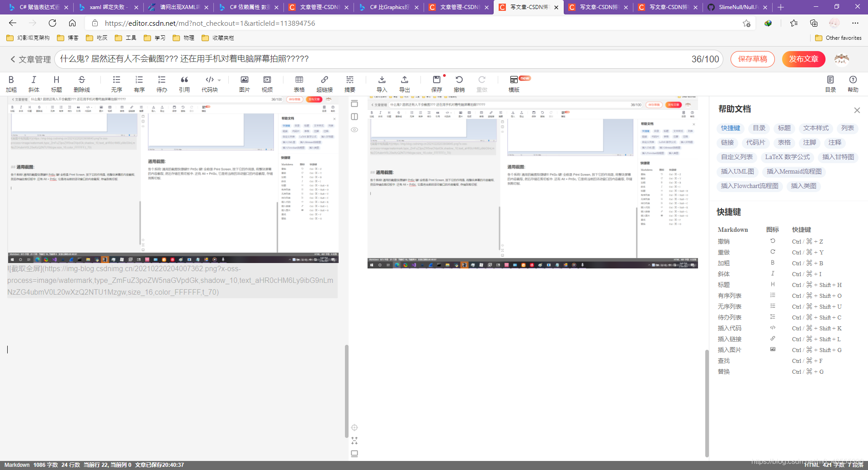868x470 pixels.
Task: Insert an image with 图片 icon
Action: click(245, 84)
